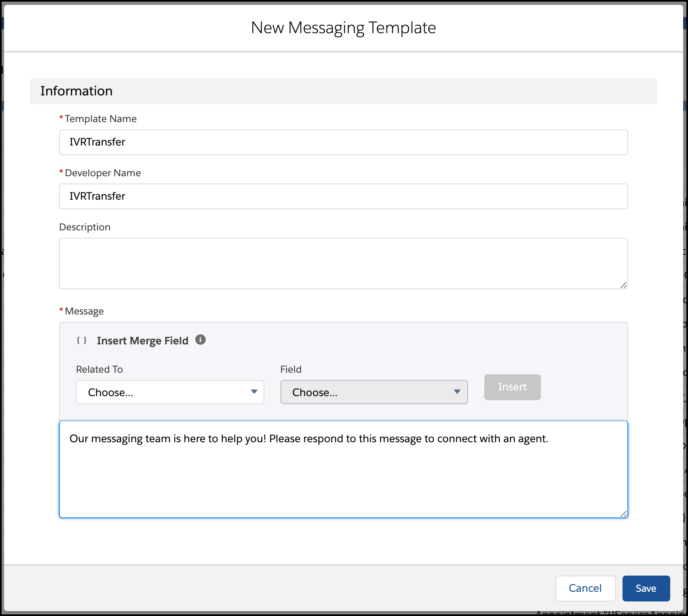The height and width of the screenshot is (616, 688).
Task: Click the Message text area with agent greeting
Action: click(343, 469)
